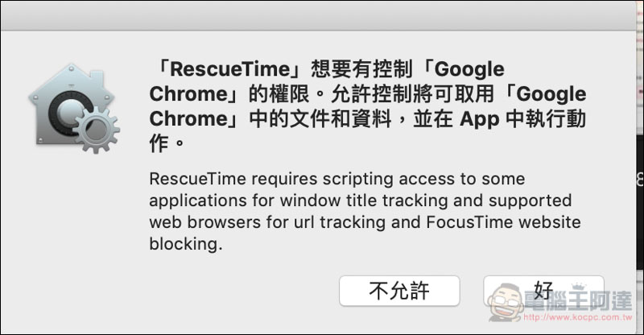Click the gear overlay on the security icon
The height and width of the screenshot is (335, 644).
click(x=97, y=130)
